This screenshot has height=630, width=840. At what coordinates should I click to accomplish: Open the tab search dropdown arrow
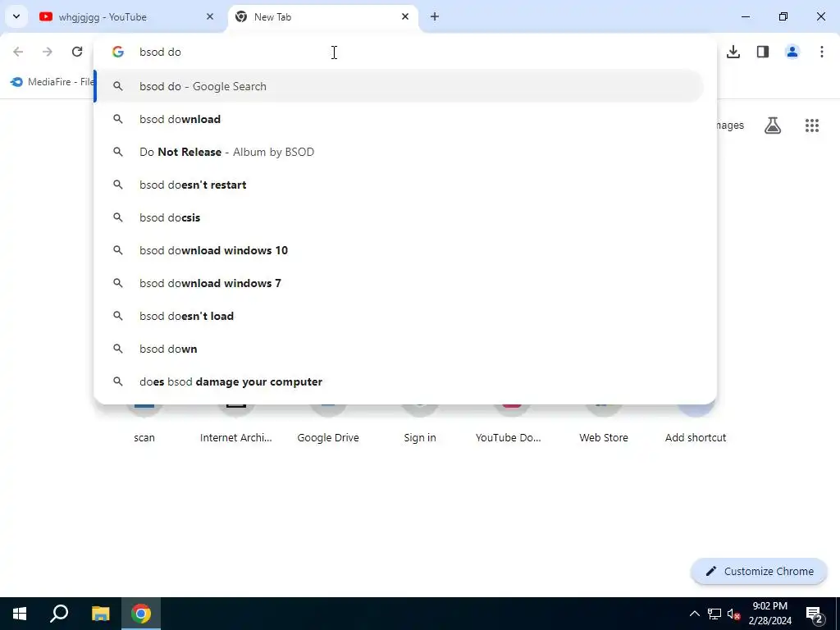pyautogui.click(x=16, y=16)
